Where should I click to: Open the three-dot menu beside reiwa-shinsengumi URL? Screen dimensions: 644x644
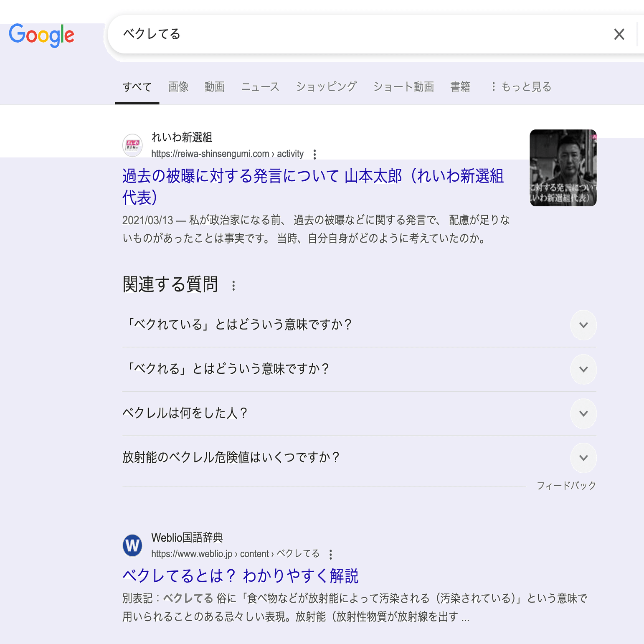click(x=314, y=154)
